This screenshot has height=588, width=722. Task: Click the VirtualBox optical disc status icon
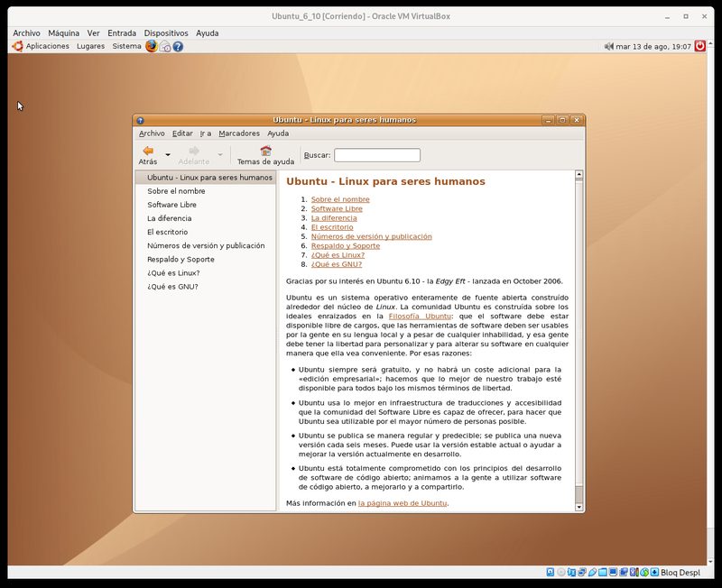click(x=561, y=572)
